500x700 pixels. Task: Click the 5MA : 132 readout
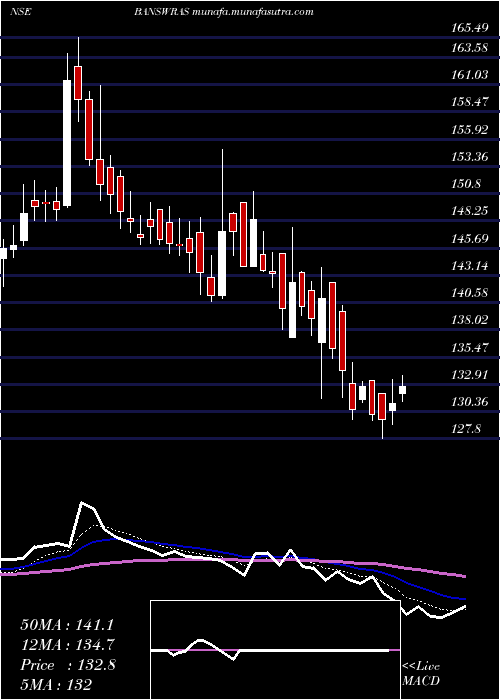pyautogui.click(x=56, y=685)
